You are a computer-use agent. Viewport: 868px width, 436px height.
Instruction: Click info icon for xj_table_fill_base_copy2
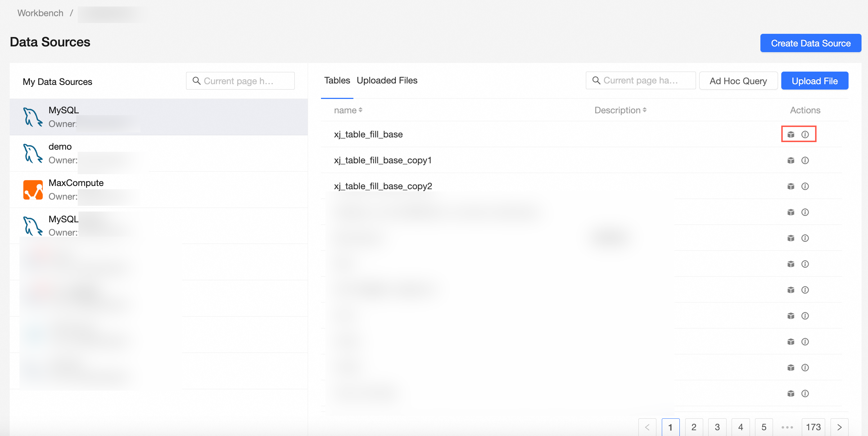click(x=805, y=186)
